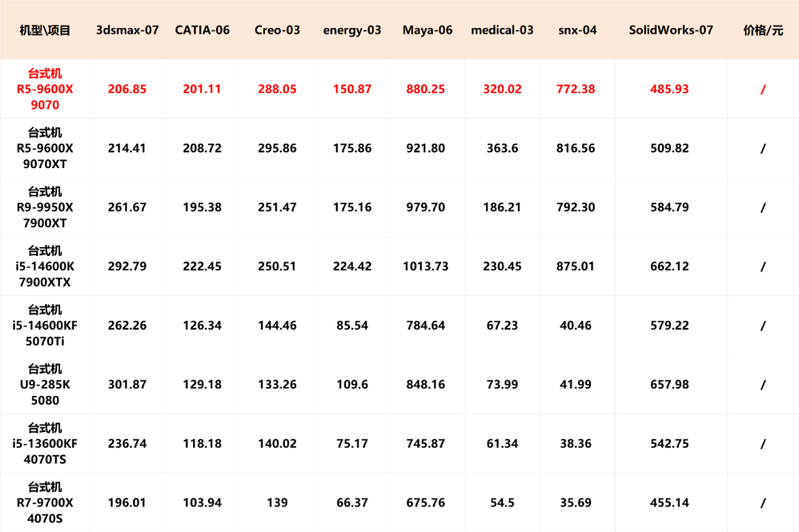Select the red R5-9600X 9070 row label
This screenshot has height=532, width=799.
(45, 90)
